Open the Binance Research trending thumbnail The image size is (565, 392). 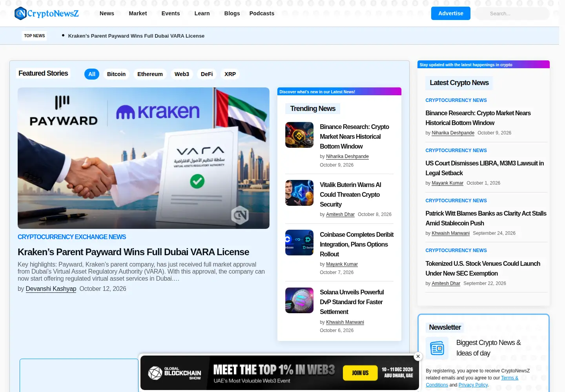tap(299, 135)
